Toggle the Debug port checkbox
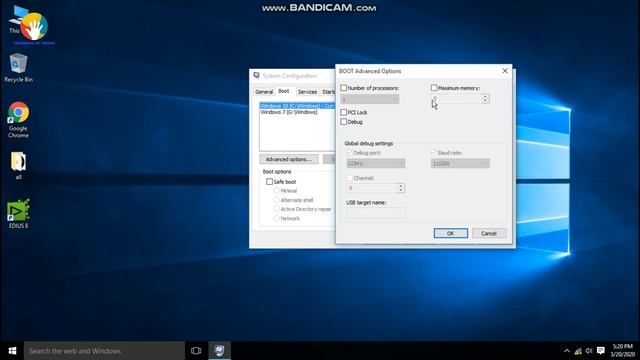This screenshot has height=360, width=640. pyautogui.click(x=349, y=153)
